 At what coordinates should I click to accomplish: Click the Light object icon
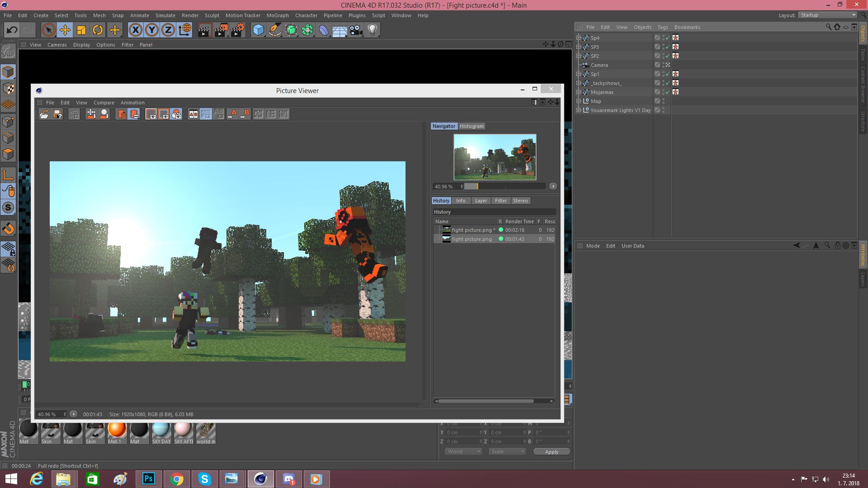[372, 30]
